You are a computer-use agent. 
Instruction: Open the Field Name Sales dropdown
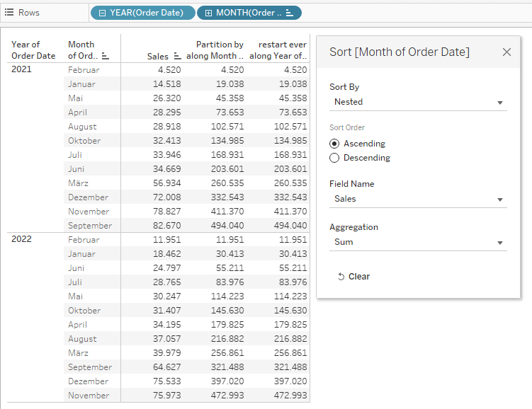[418, 199]
